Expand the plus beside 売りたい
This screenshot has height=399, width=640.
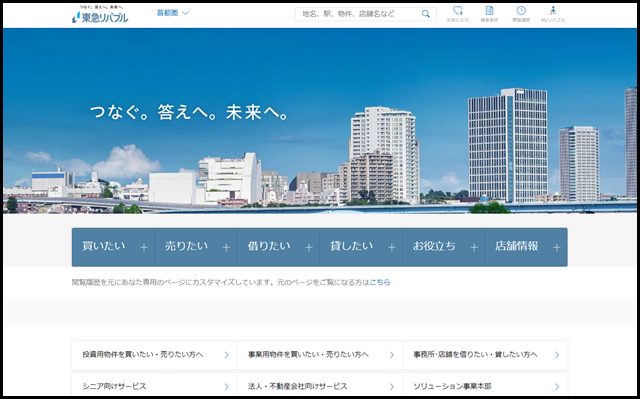tap(226, 247)
